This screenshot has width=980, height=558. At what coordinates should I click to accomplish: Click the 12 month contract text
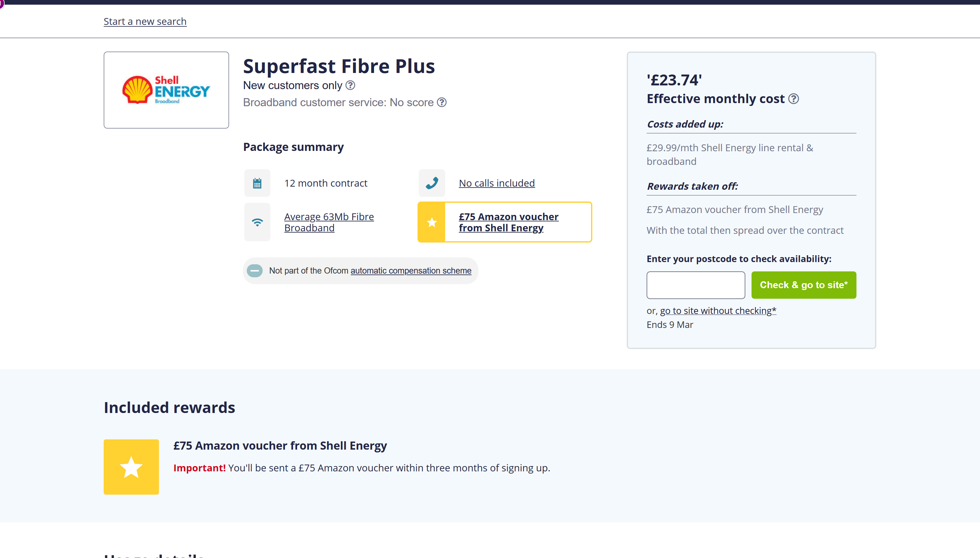(x=326, y=183)
